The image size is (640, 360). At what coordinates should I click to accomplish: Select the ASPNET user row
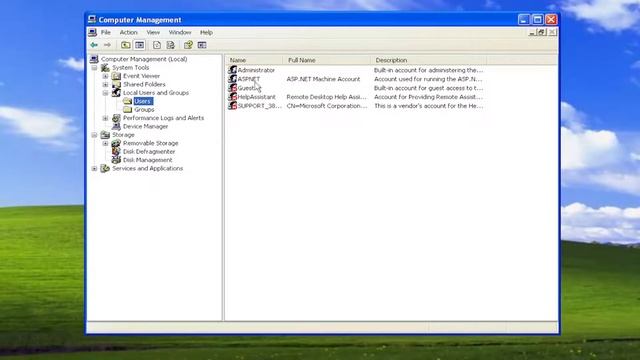356,79
